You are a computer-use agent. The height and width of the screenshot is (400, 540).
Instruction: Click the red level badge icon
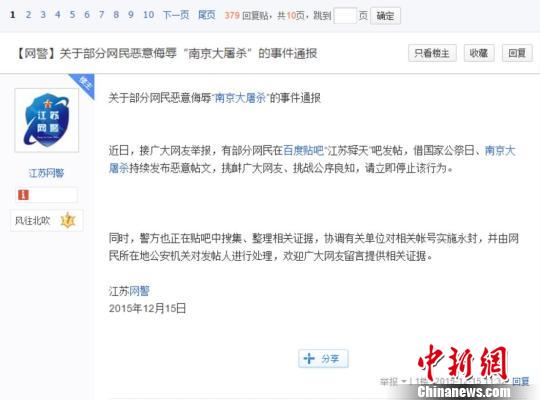click(x=23, y=195)
